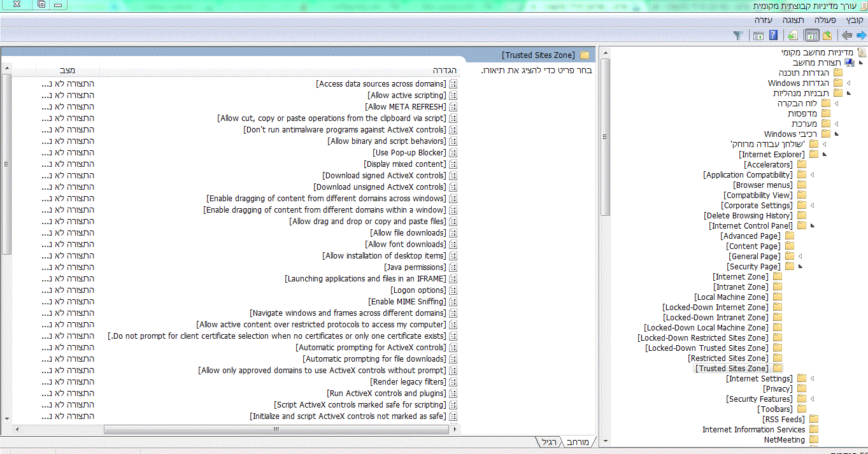This screenshot has height=454, width=868.
Task: Select the Advanced Page tree item
Action: pos(750,236)
